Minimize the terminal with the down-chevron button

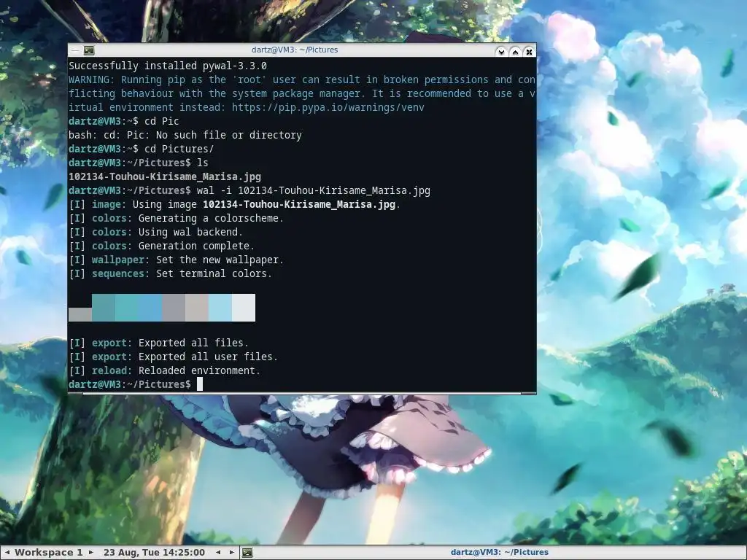pyautogui.click(x=500, y=52)
